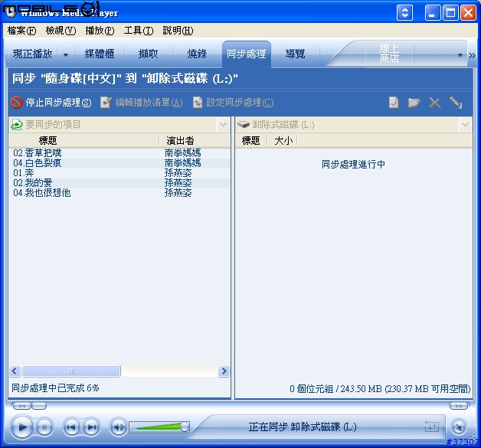Switch to the 現正播放 tab
The image size is (481, 448).
[x=32, y=54]
